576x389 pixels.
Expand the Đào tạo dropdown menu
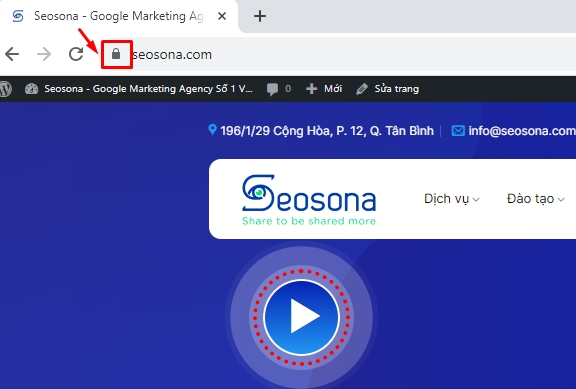[535, 199]
